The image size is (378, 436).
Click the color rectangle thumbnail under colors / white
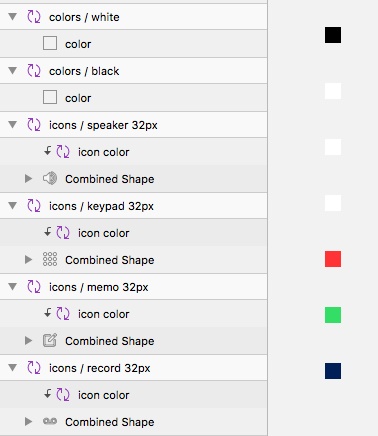tap(50, 43)
